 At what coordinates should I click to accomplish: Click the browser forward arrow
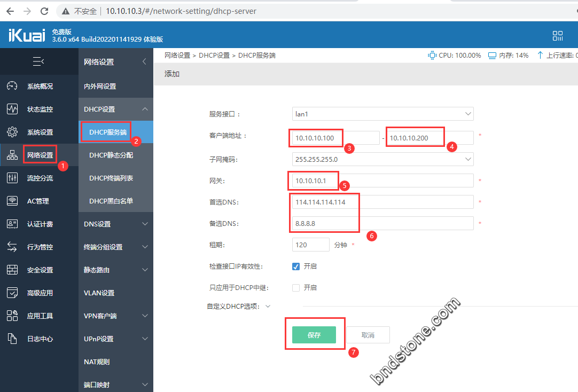point(27,11)
